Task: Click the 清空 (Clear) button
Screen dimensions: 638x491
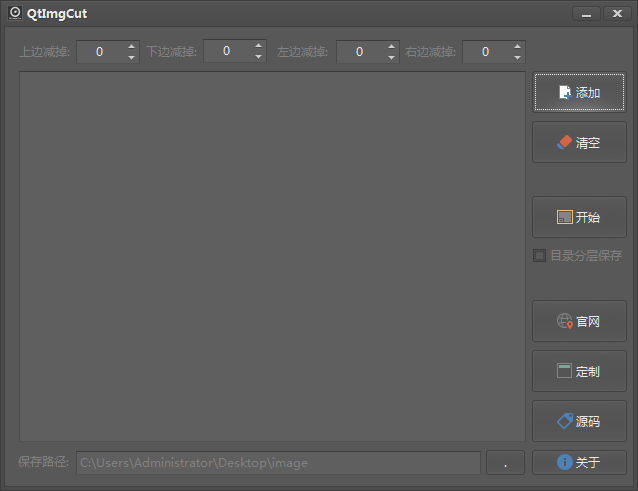Action: point(579,142)
